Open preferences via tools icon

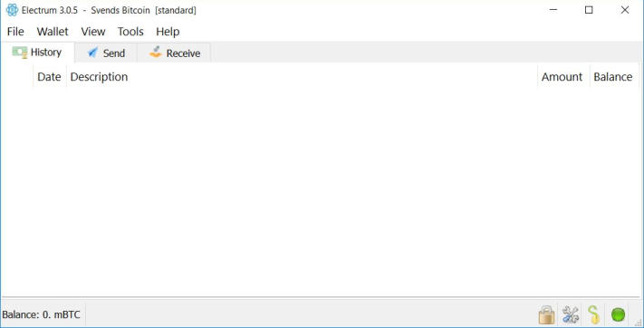(570, 314)
